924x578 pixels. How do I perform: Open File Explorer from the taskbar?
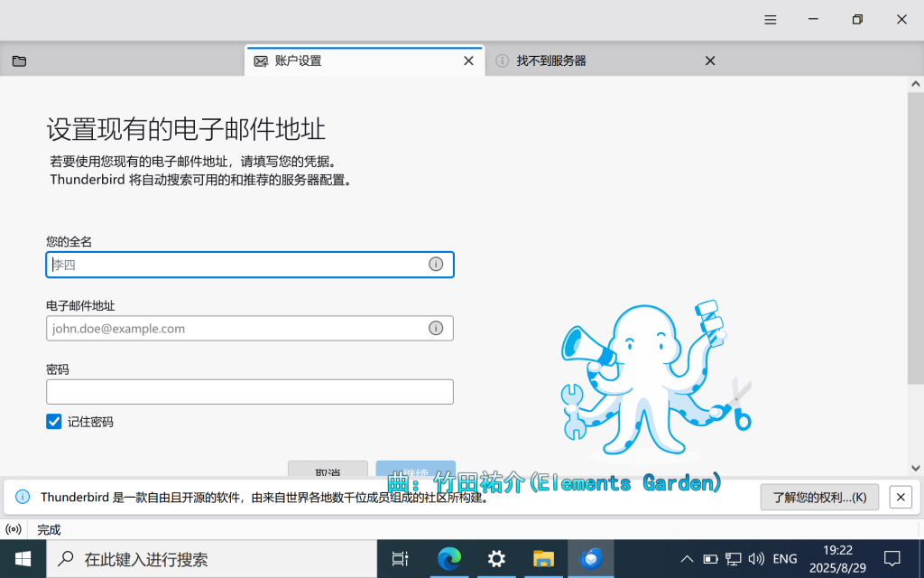(x=544, y=558)
